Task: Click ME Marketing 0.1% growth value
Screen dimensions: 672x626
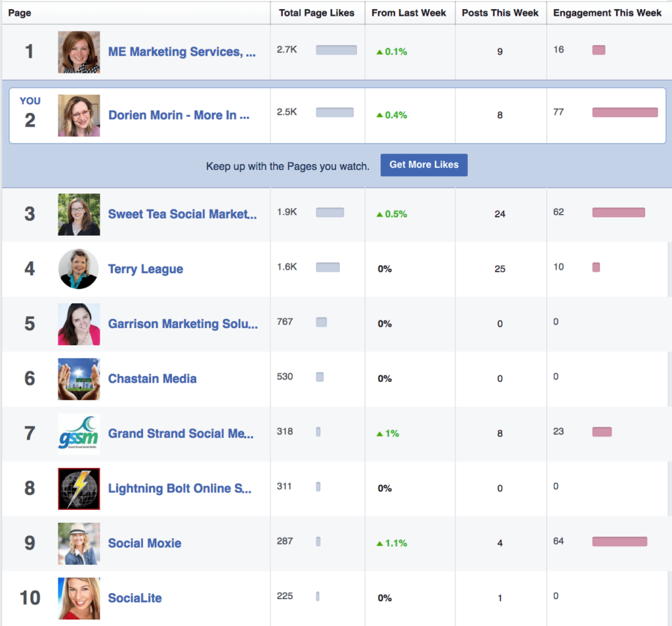Action: pyautogui.click(x=392, y=52)
